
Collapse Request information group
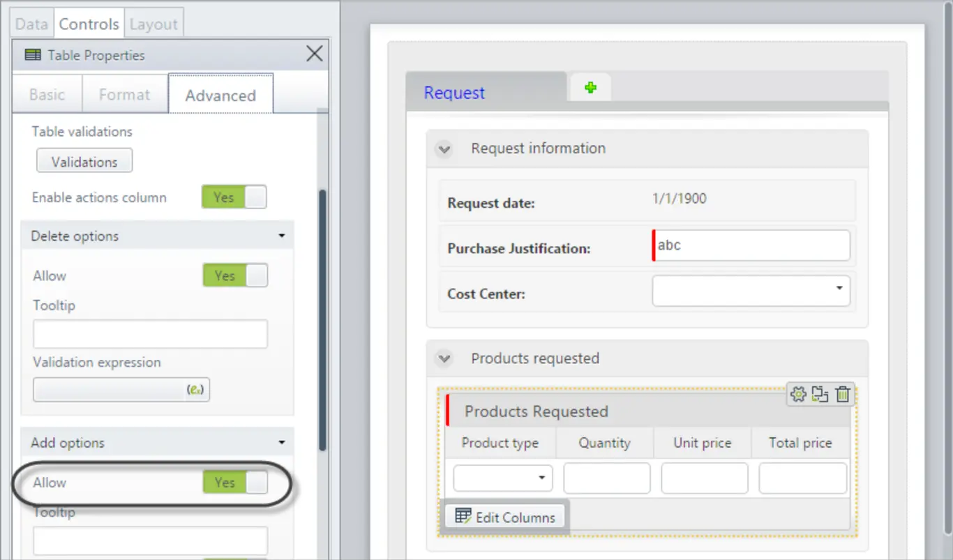pos(444,149)
